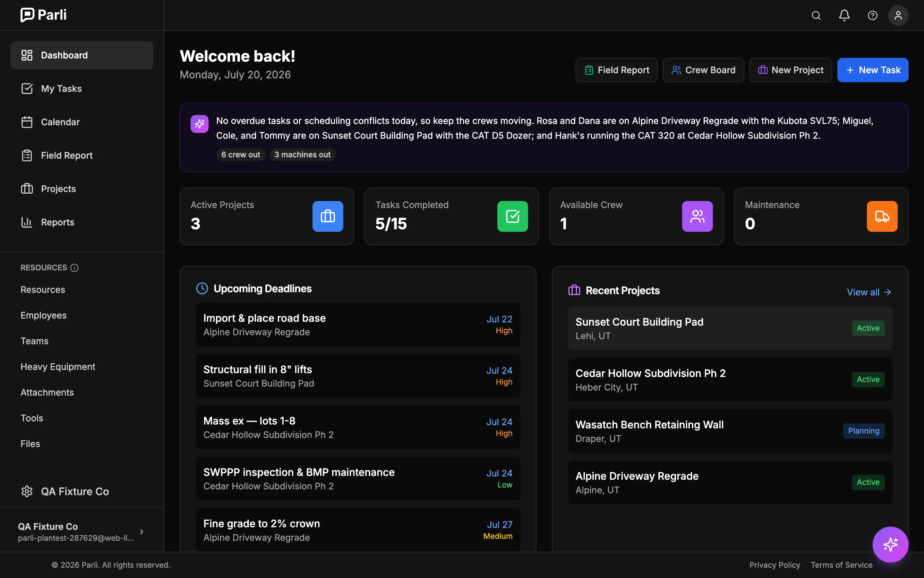
Task: Open Privacy Policy footer link
Action: coord(774,565)
